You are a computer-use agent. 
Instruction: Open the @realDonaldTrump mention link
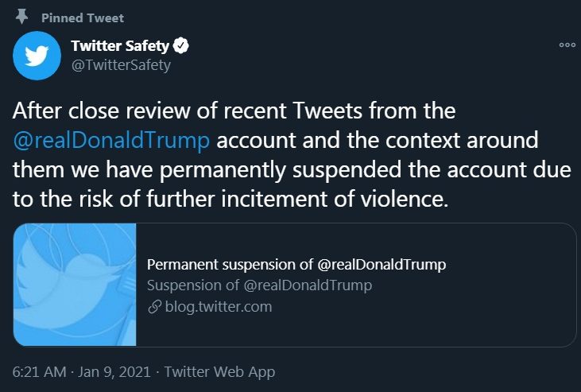111,141
